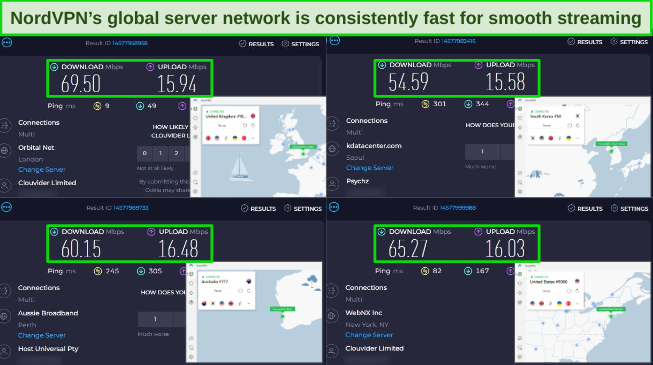Rate 1 above 'Much worse' in Seoul test

[482, 152]
